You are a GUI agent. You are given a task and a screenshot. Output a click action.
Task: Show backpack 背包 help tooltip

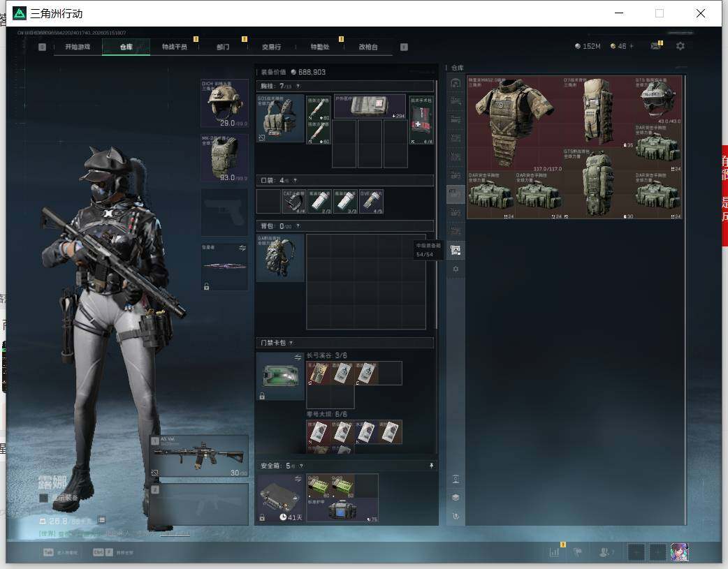[298, 226]
